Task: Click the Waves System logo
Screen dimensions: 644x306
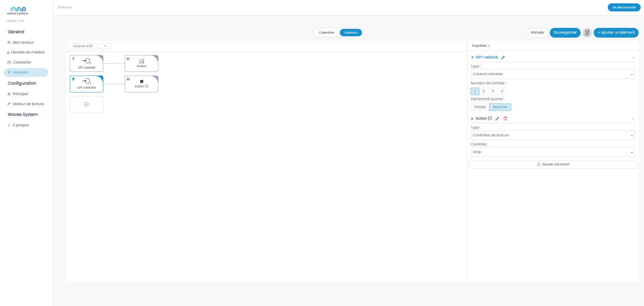Action: click(x=17, y=11)
